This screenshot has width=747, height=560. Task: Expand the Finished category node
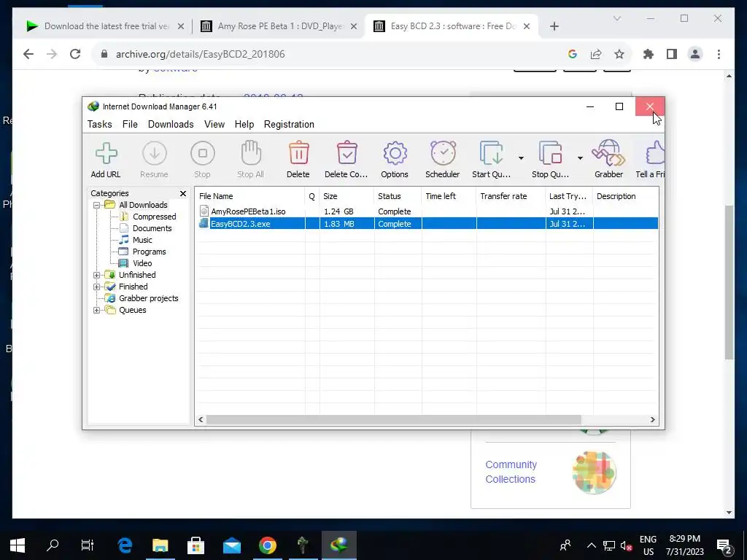tap(97, 287)
